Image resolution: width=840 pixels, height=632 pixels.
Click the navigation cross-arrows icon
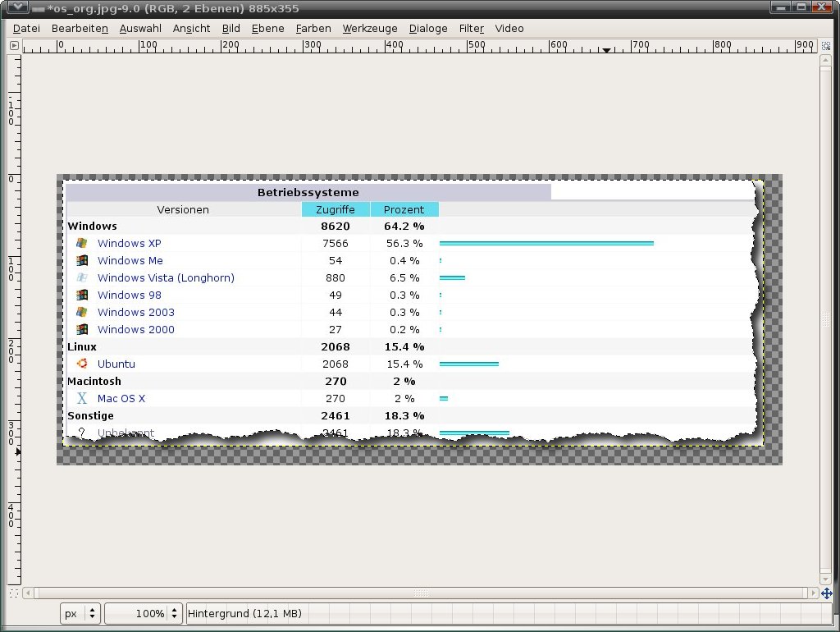(x=825, y=593)
